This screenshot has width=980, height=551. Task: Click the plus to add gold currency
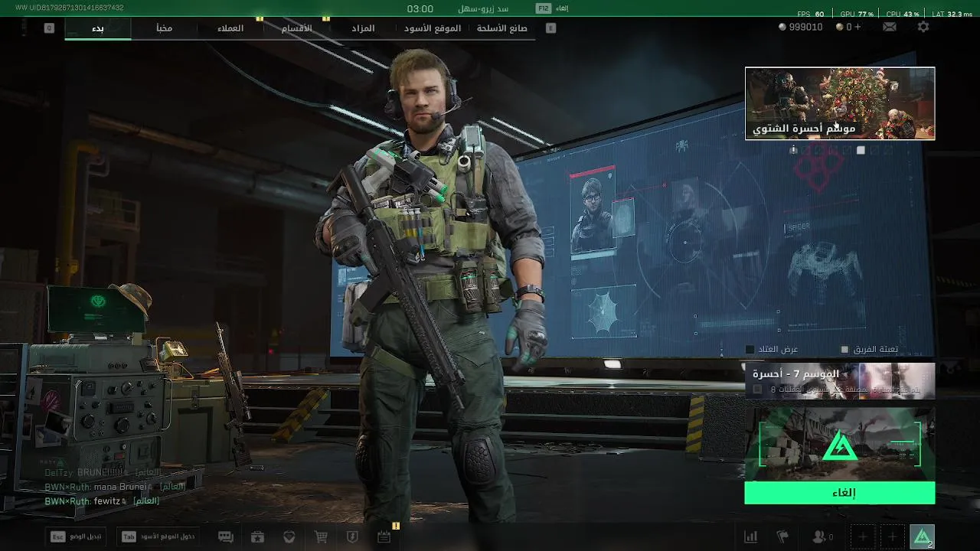[x=857, y=27]
